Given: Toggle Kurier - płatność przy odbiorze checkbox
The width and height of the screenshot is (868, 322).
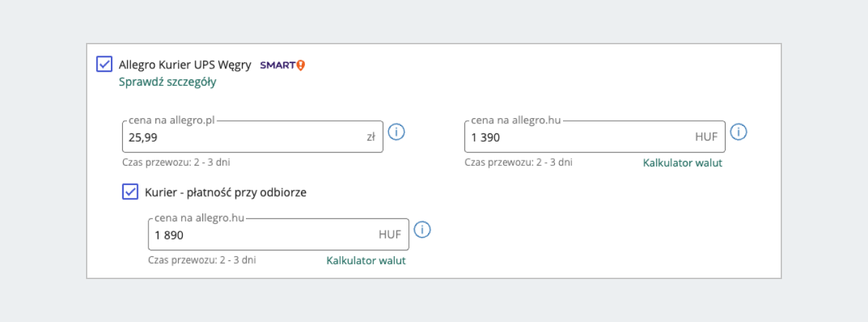Looking at the screenshot, I should [130, 192].
